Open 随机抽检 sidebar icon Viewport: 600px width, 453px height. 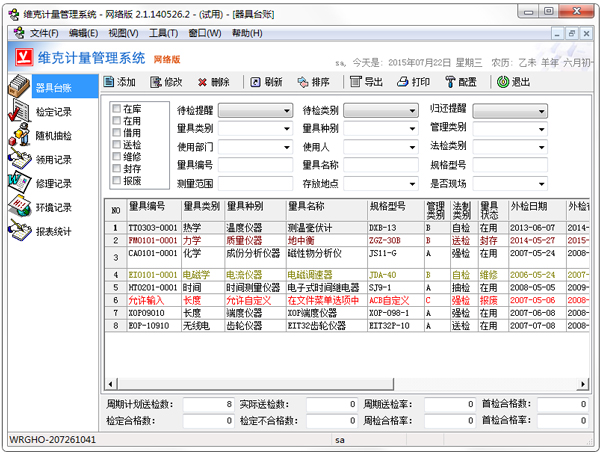(x=19, y=135)
